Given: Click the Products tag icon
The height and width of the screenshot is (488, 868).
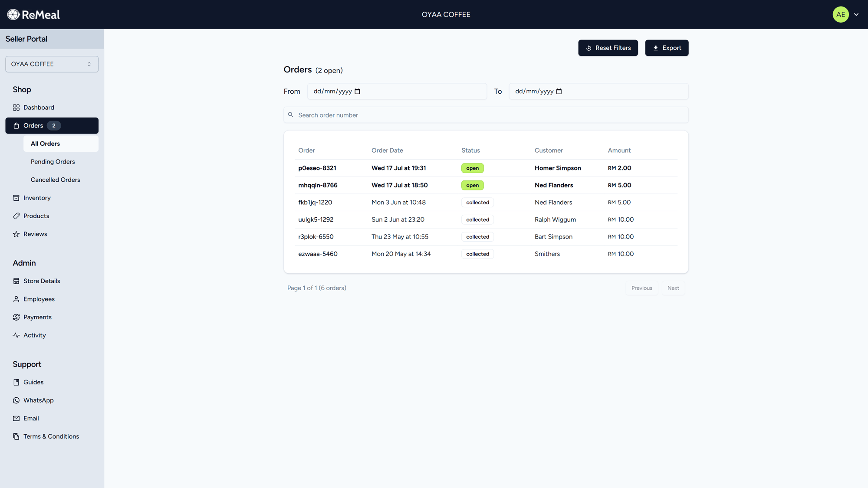Looking at the screenshot, I should (x=16, y=216).
